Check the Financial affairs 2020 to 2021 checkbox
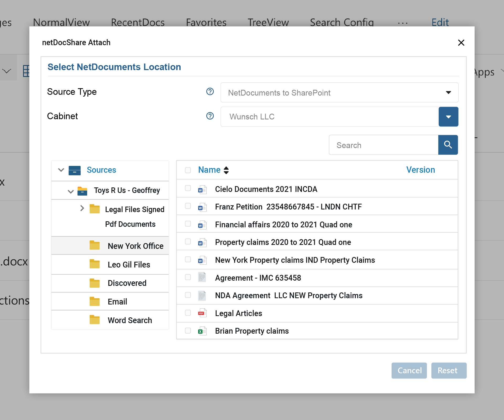Image resolution: width=504 pixels, height=420 pixels. [188, 224]
